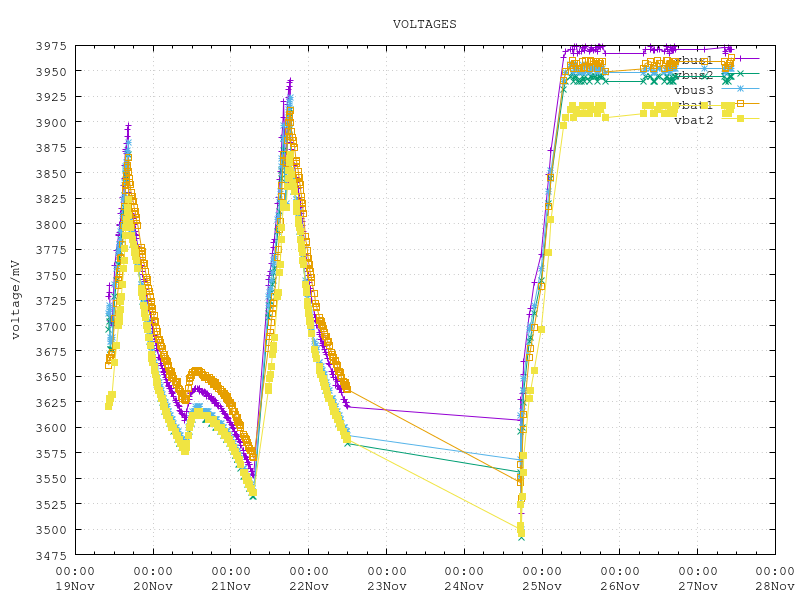
Task: Click the 3475 tick label on the y-axis
Action: tap(51, 555)
